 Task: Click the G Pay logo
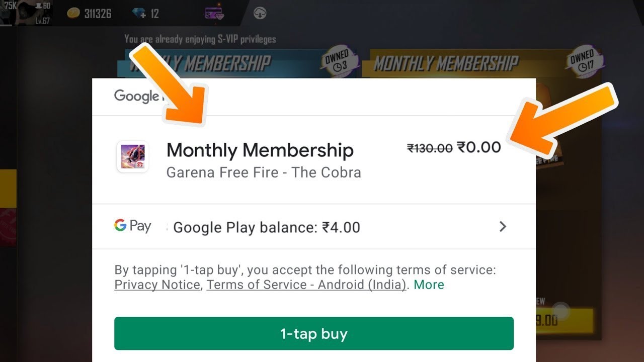click(132, 226)
